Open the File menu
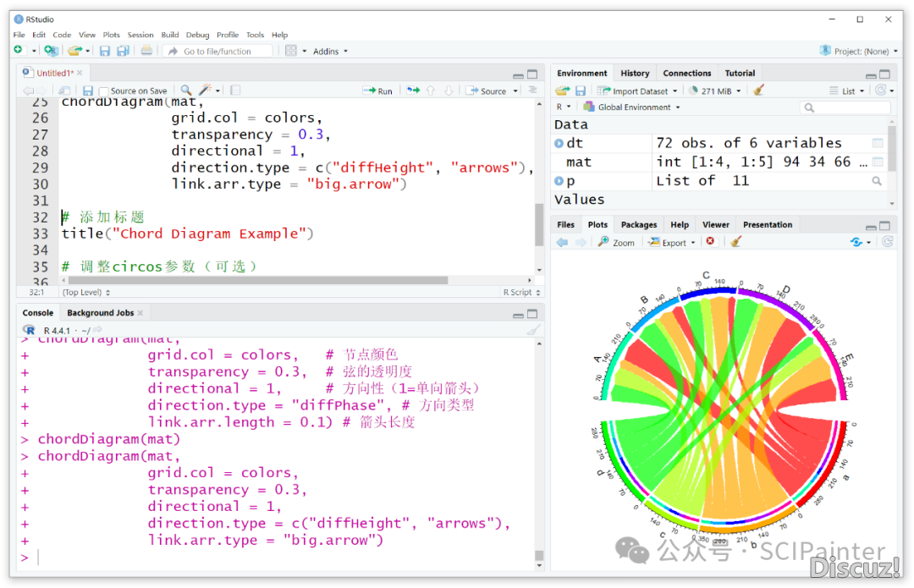The image size is (914, 588). tap(19, 35)
